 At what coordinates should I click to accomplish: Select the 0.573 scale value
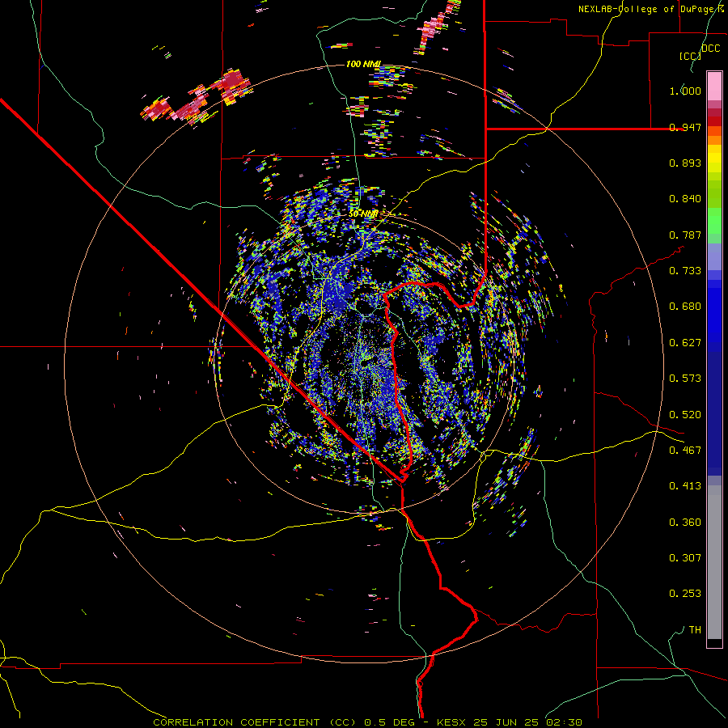(x=685, y=379)
